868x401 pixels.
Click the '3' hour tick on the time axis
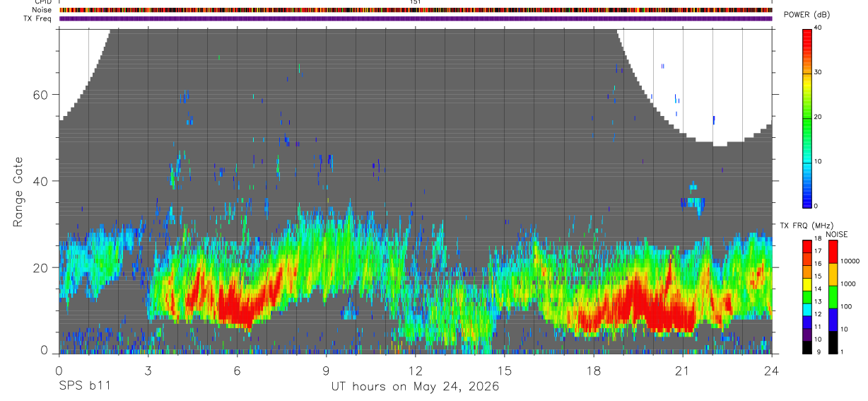coord(148,370)
